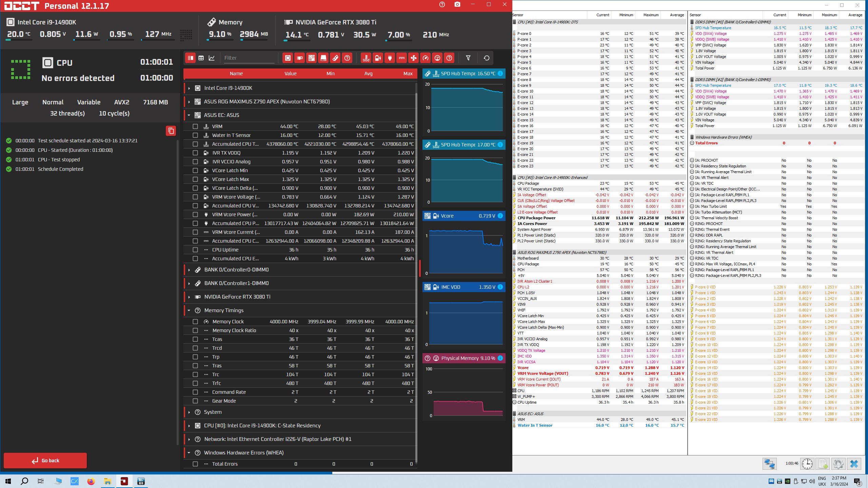
Task: Click the Filter text field
Action: [249, 58]
